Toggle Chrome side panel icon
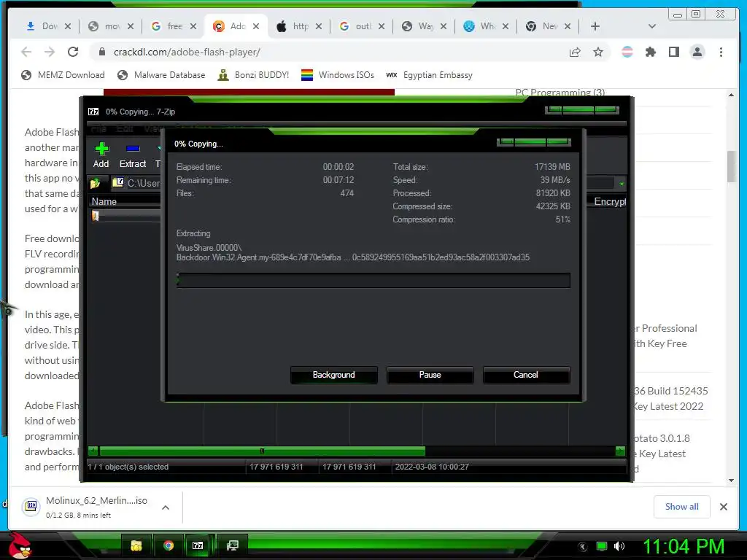 (x=673, y=52)
